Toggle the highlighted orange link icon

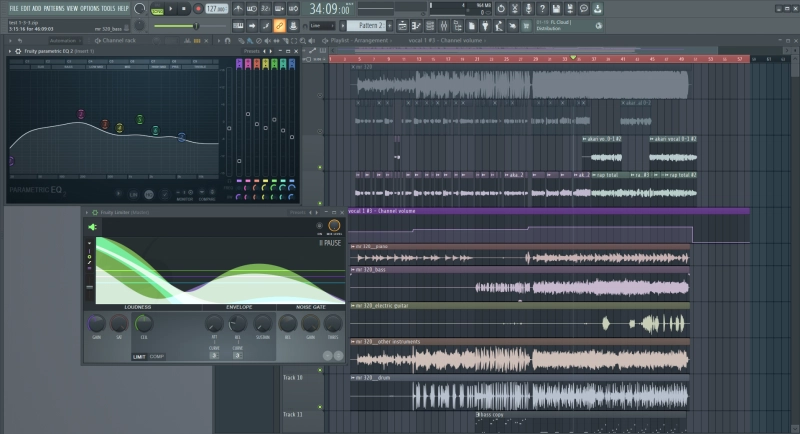tap(280, 25)
